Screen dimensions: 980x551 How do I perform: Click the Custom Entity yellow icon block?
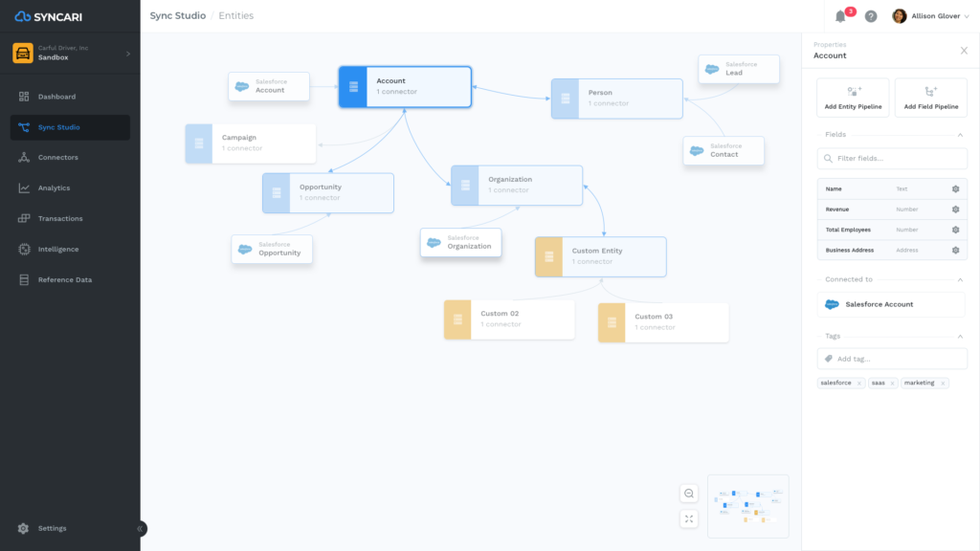(548, 256)
